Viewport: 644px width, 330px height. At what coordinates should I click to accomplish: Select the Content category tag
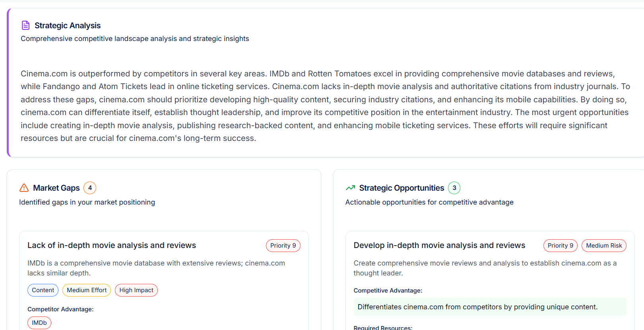tap(43, 290)
